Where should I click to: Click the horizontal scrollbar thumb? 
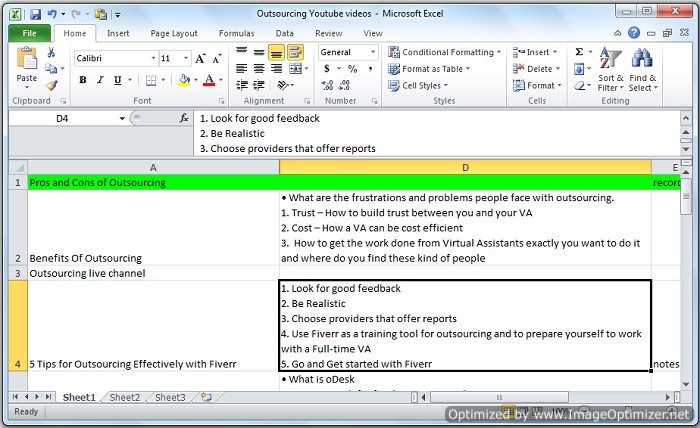500,397
